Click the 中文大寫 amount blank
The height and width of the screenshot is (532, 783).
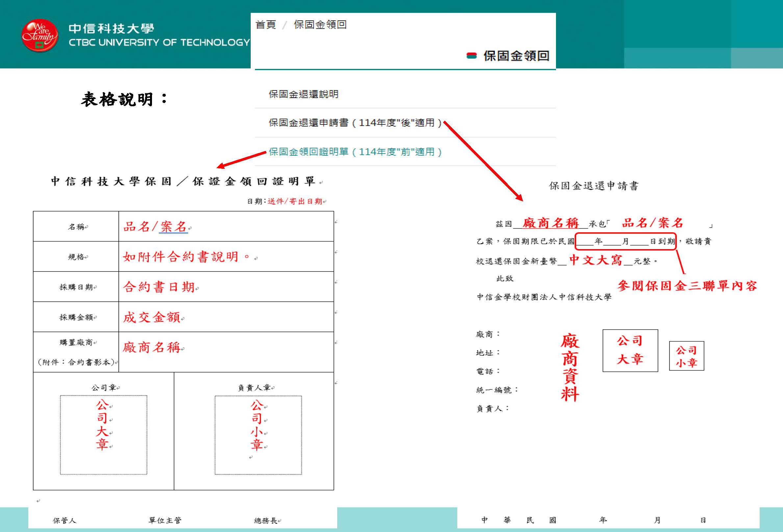pyautogui.click(x=596, y=261)
